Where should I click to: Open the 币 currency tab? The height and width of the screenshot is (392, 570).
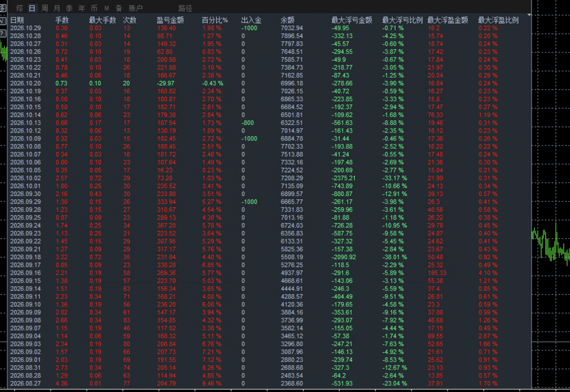tap(94, 8)
